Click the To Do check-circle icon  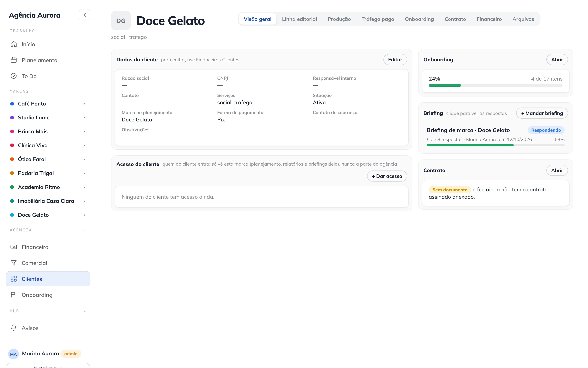[x=14, y=76]
